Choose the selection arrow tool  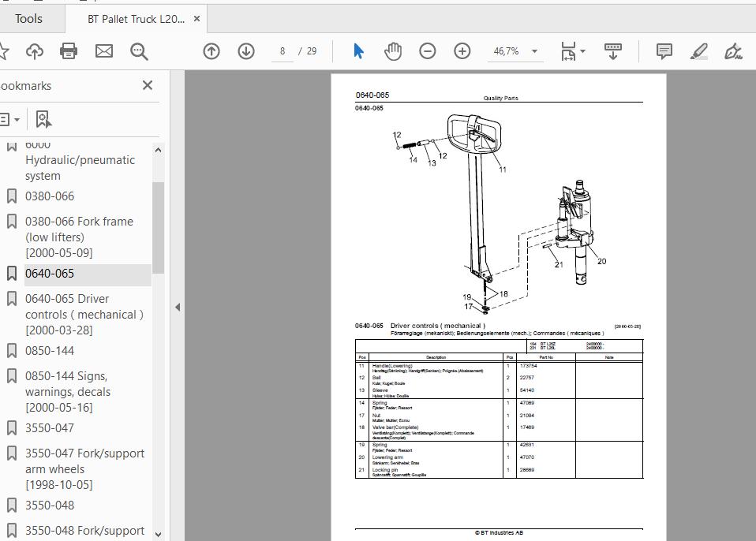coord(358,51)
